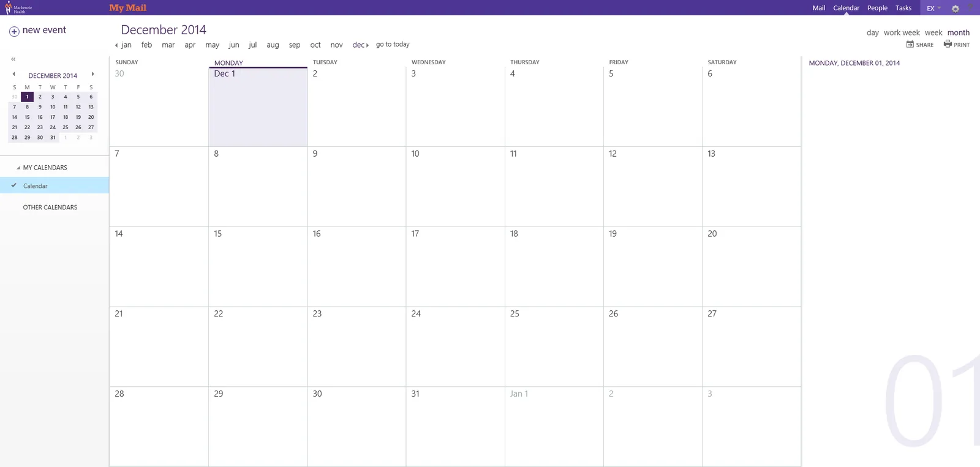980x467 pixels.
Task: Select December 7 in the month grid
Action: click(x=159, y=187)
